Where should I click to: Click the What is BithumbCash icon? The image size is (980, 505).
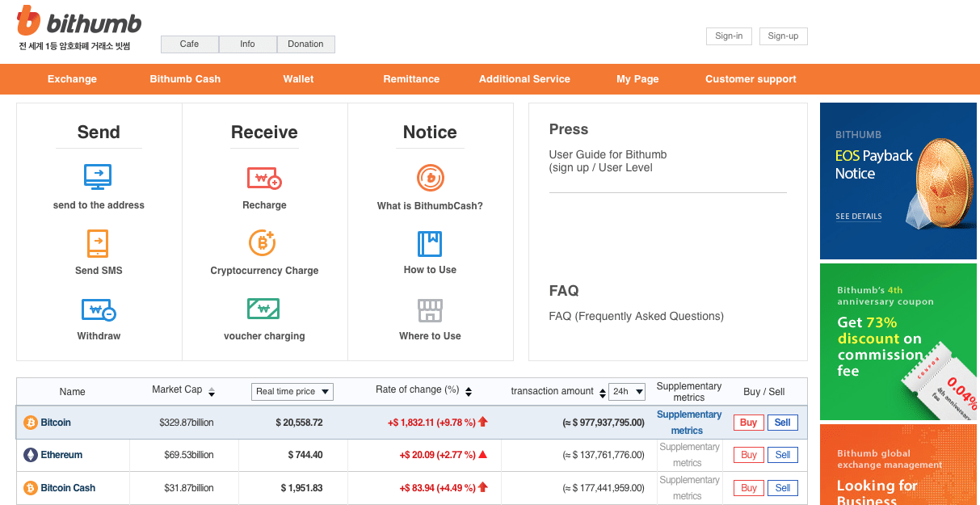tap(431, 178)
